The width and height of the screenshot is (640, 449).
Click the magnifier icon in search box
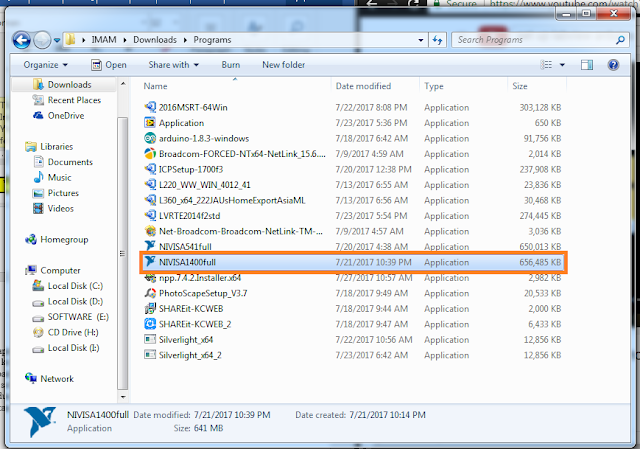[620, 40]
